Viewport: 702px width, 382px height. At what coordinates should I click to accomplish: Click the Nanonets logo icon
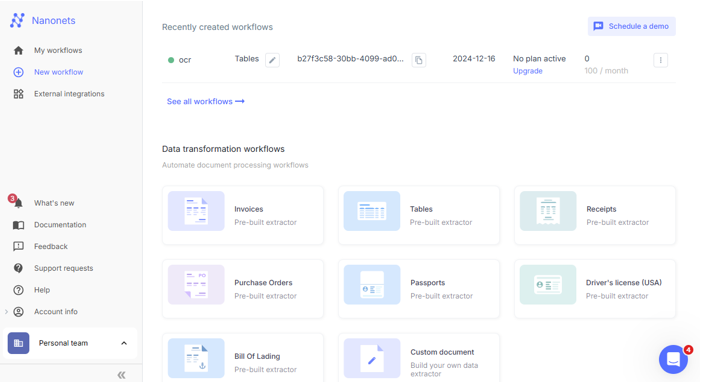[x=17, y=20]
